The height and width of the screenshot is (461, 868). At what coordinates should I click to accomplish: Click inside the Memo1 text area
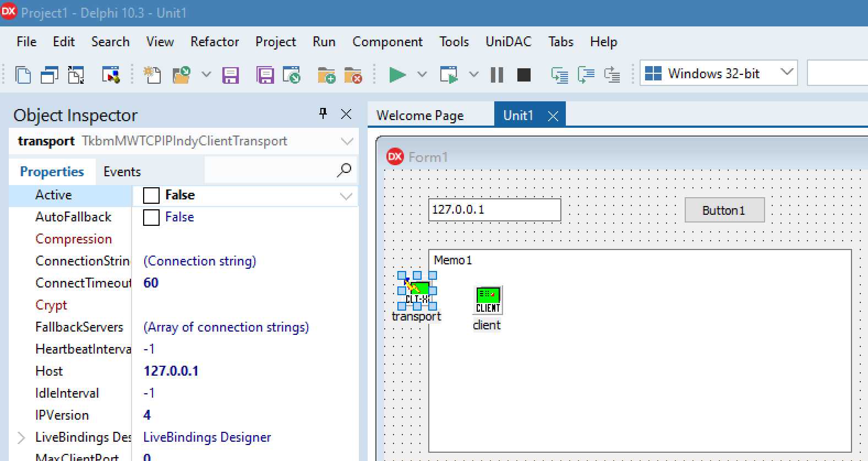click(x=640, y=351)
